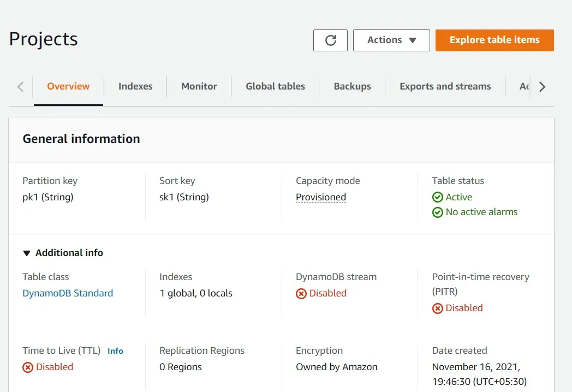
Task: Go to the Global tables tab
Action: [275, 86]
